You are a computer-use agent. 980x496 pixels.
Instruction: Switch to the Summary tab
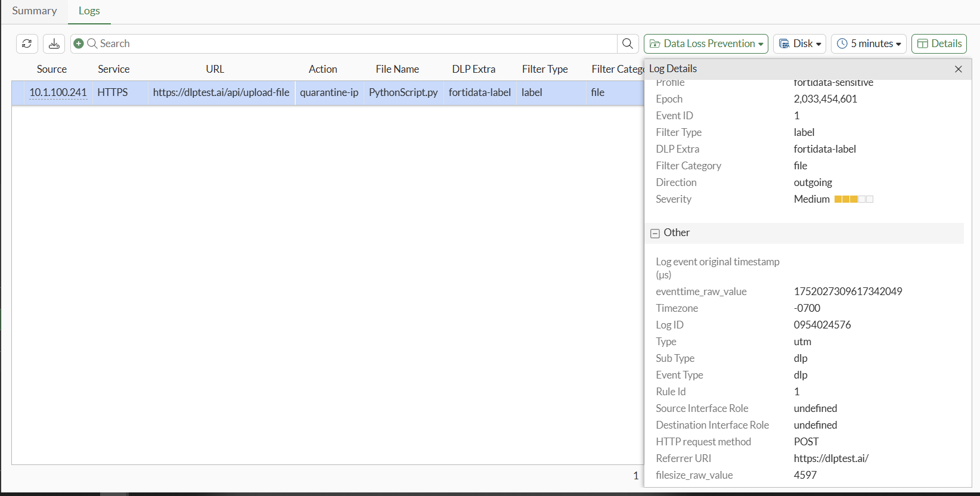[x=35, y=11]
